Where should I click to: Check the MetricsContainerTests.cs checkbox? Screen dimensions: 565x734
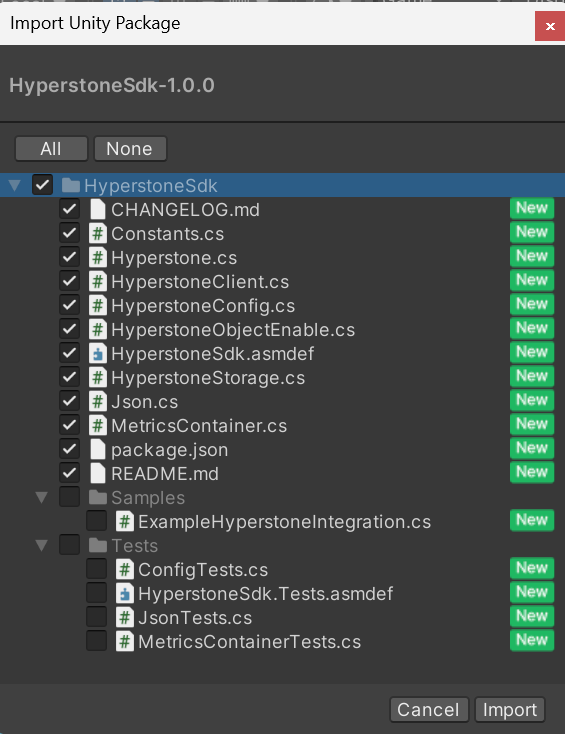click(x=96, y=641)
